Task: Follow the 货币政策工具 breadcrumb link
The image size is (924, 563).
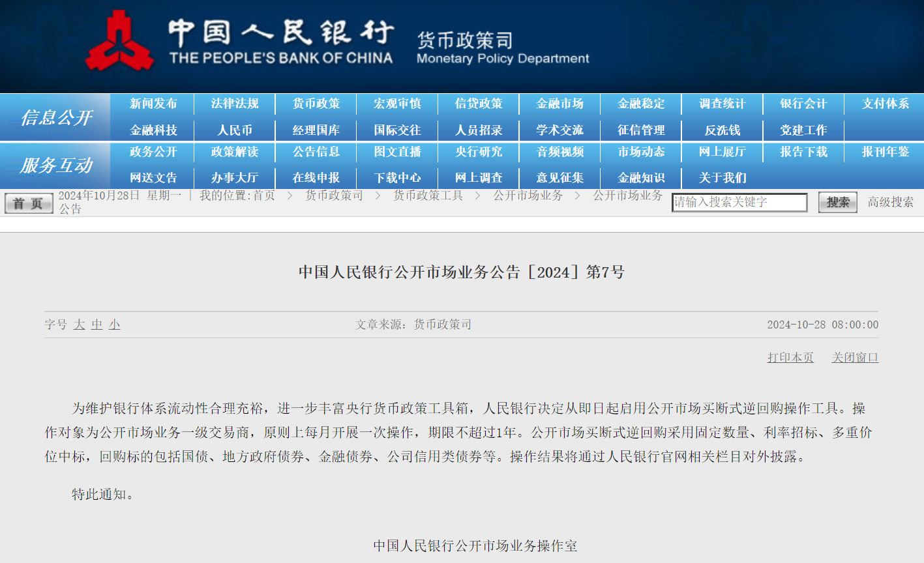Action: coord(428,195)
